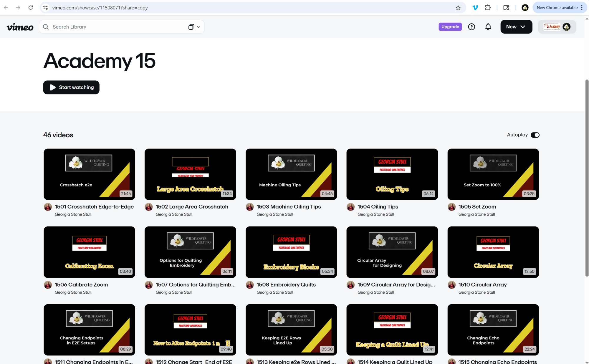Play Changing Endpoints in E2E Setups thumbnail
The width and height of the screenshot is (589, 364).
tap(90, 330)
